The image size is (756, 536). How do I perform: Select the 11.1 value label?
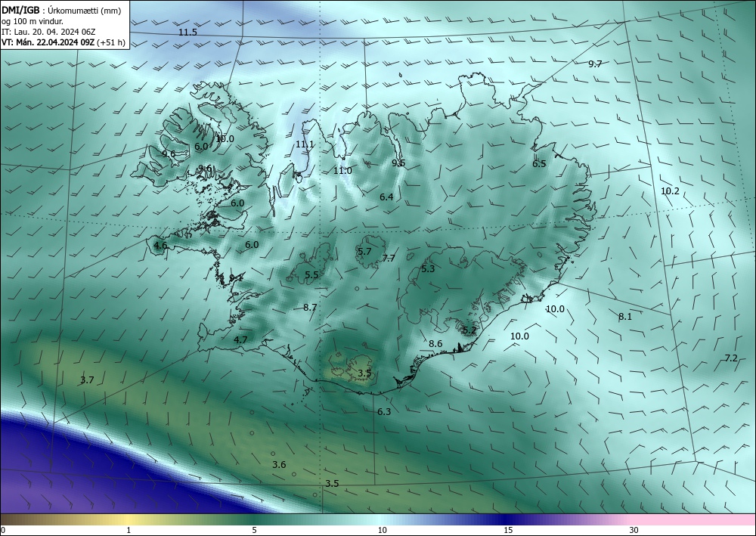(x=305, y=144)
